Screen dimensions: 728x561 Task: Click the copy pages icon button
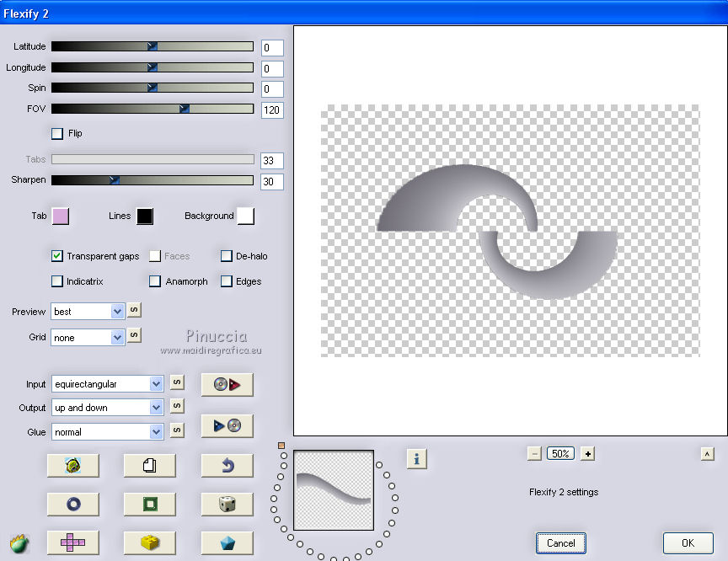tap(149, 466)
